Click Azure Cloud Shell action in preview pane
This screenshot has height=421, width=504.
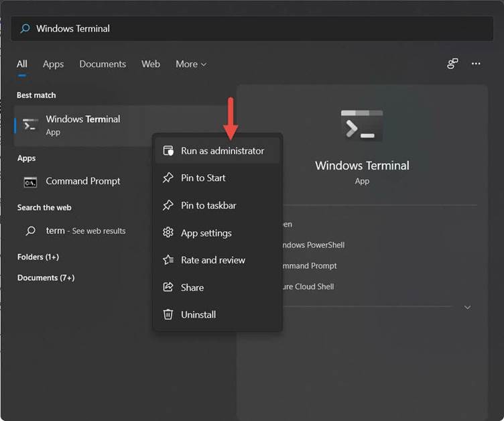tap(308, 286)
